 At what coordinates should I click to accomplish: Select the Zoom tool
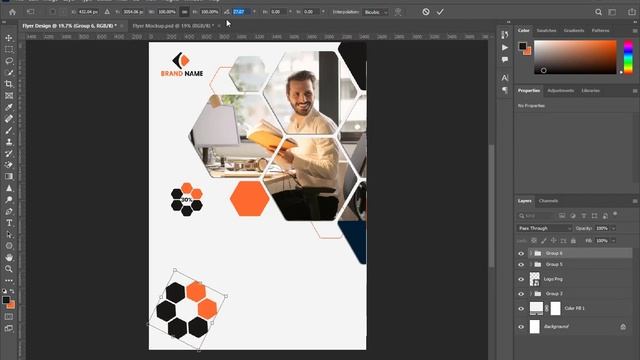9,269
